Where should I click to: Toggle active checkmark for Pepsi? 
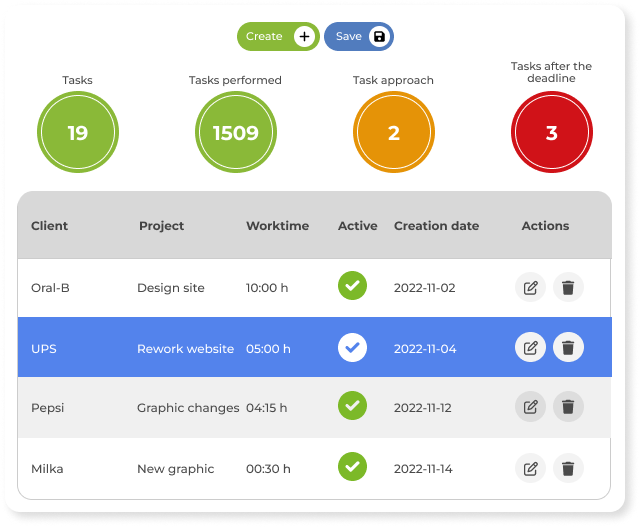(352, 406)
